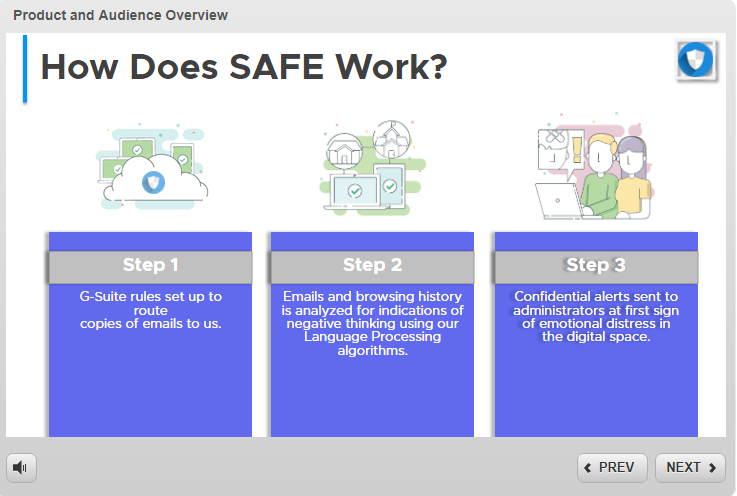Click the blue accent bar beside heading

[24, 68]
